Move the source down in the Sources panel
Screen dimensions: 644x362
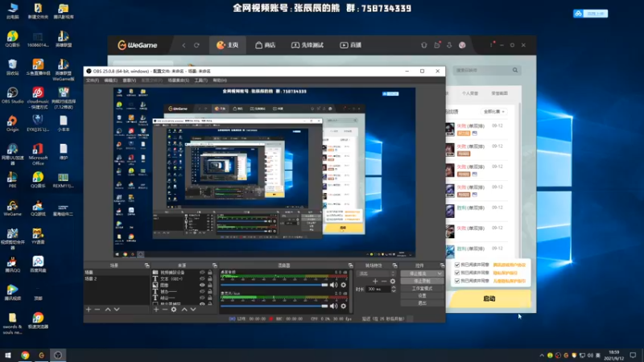point(193,309)
